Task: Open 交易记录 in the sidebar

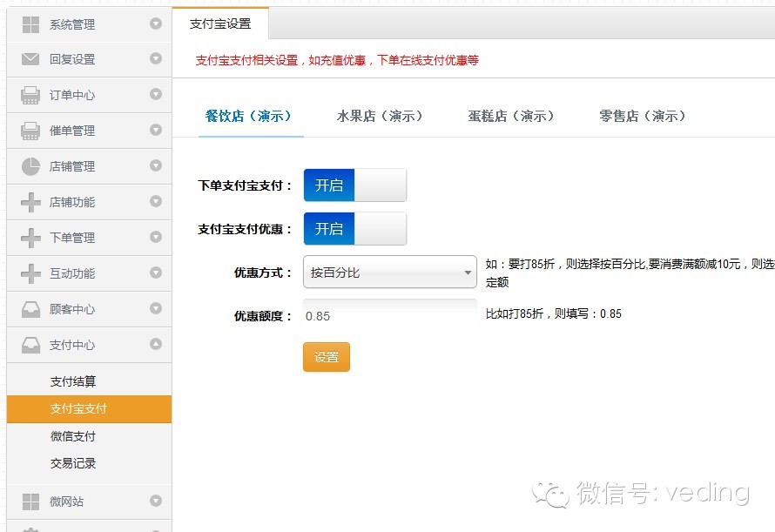Action: pyautogui.click(x=72, y=463)
